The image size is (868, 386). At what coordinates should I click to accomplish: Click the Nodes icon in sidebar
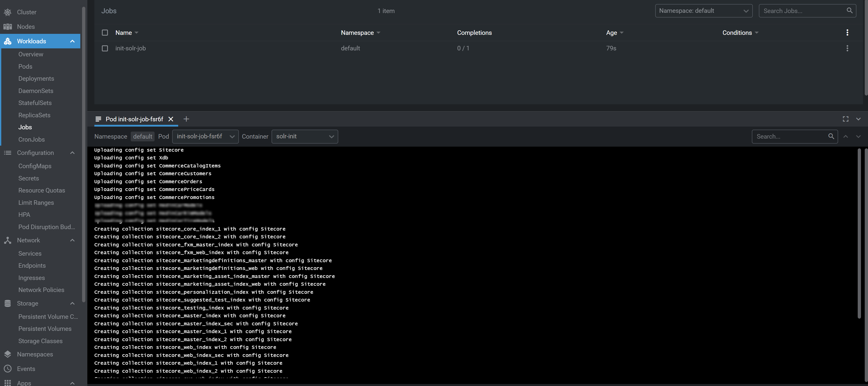click(x=8, y=27)
